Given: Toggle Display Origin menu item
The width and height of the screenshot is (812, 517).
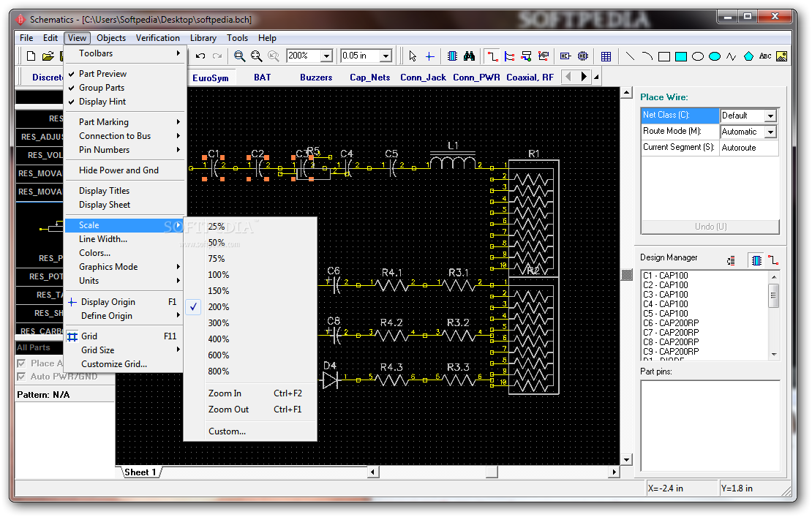Looking at the screenshot, I should click(x=124, y=302).
